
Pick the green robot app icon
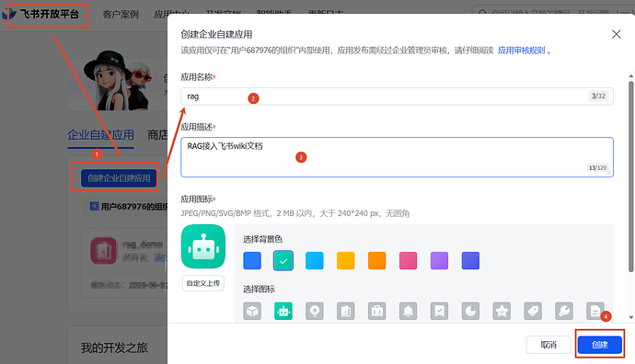pos(283,311)
